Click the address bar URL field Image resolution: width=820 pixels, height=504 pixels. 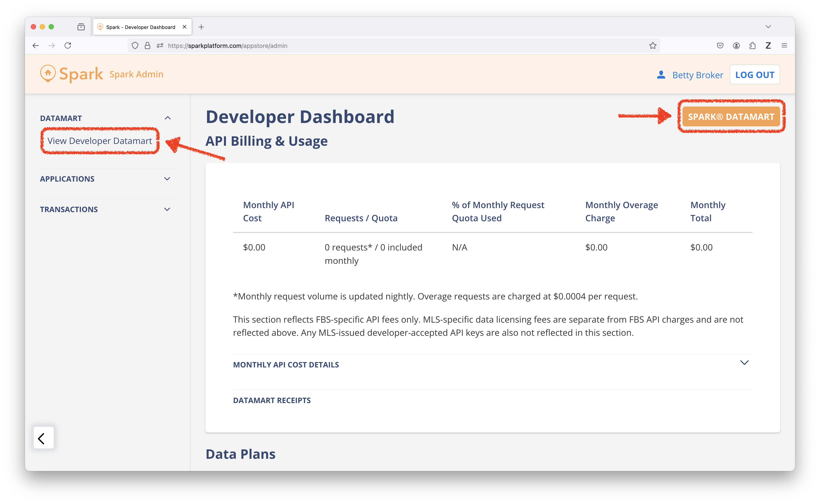click(393, 46)
